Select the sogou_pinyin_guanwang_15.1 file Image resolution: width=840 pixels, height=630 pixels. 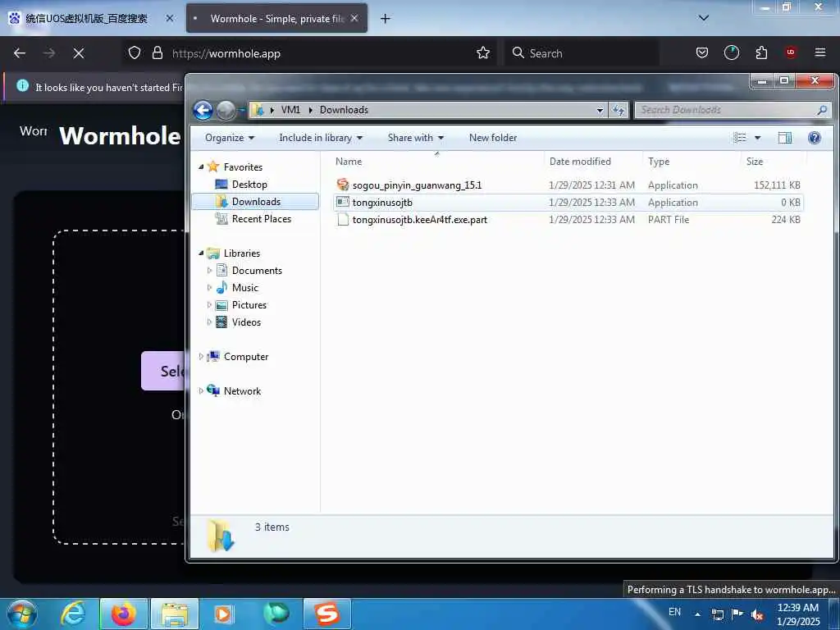417,185
